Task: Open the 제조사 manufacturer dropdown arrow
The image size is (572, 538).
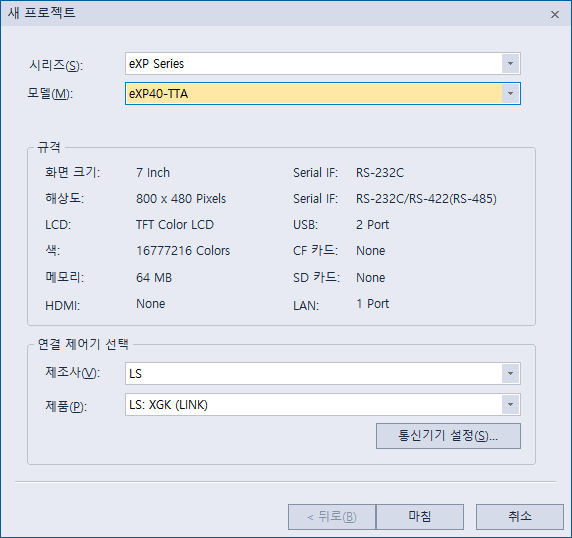Action: (510, 373)
